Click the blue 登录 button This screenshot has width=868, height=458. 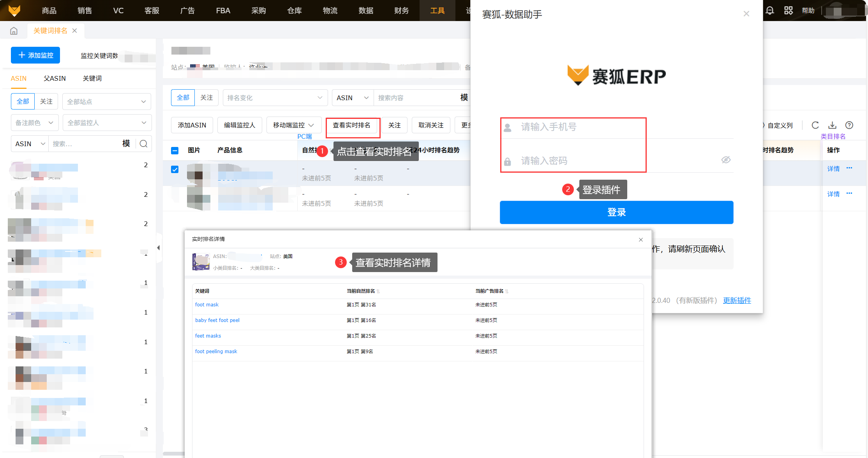[x=616, y=212]
